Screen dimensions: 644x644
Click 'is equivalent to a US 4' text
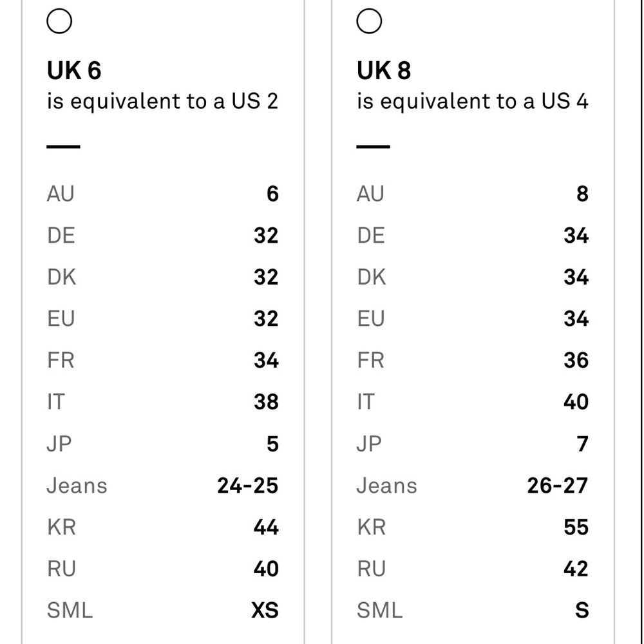(x=472, y=102)
